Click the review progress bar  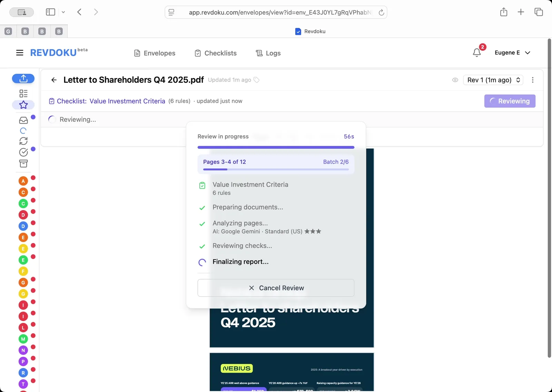point(276,147)
